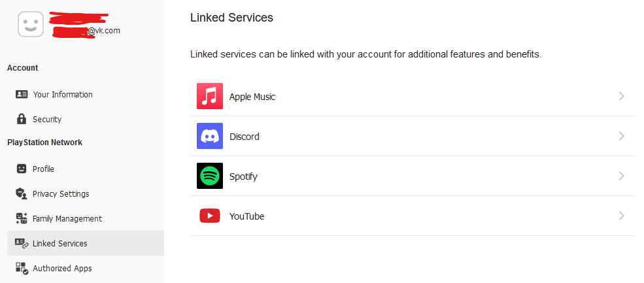Viewport: 644px width, 283px height.
Task: Click the Authorized Apps icon
Action: pyautogui.click(x=22, y=268)
